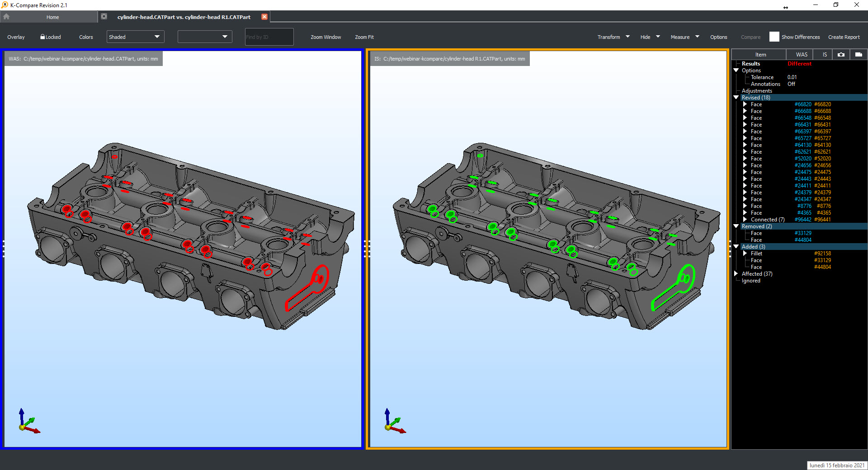Image resolution: width=868 pixels, height=470 pixels.
Task: Select the cylinder-head.CATPart vs. R1 tab
Action: pyautogui.click(x=184, y=17)
